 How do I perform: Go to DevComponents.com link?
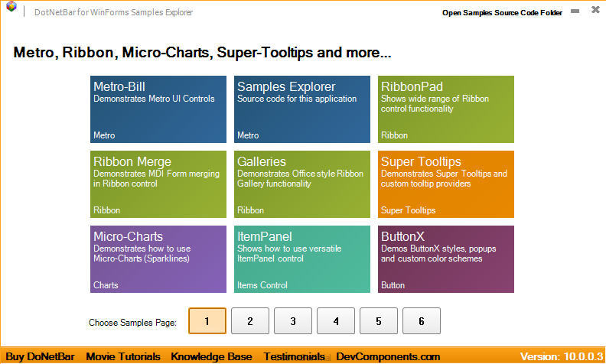pos(388,356)
